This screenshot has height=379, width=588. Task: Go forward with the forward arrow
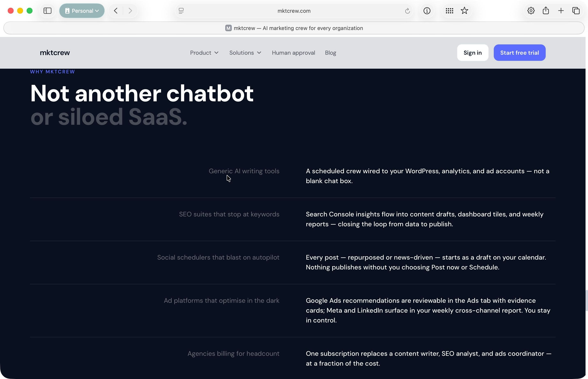pos(130,11)
